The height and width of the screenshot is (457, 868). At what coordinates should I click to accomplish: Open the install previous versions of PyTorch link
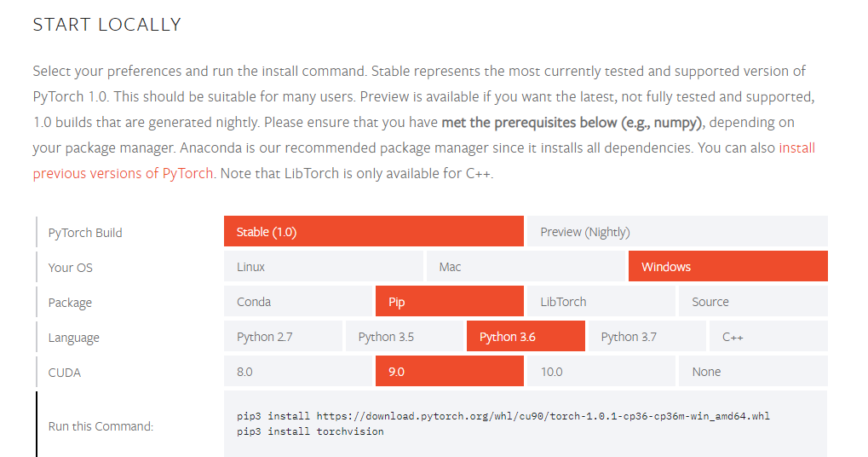click(124, 174)
